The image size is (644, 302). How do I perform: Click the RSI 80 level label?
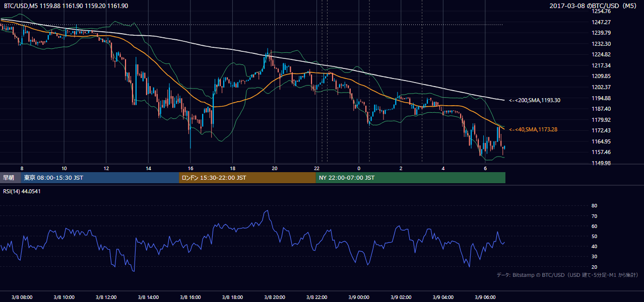[x=594, y=206]
